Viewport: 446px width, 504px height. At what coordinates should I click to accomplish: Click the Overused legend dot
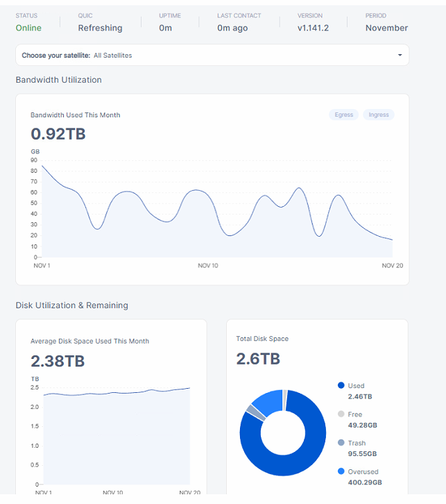coord(341,471)
